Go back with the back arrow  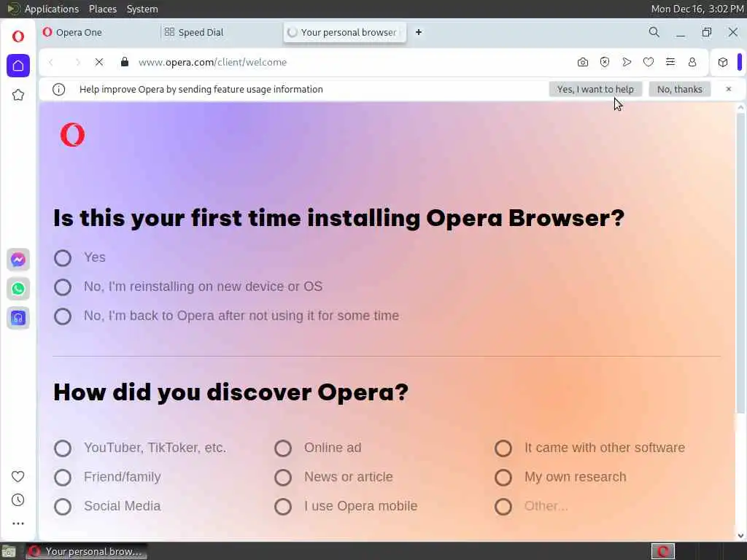tap(52, 62)
